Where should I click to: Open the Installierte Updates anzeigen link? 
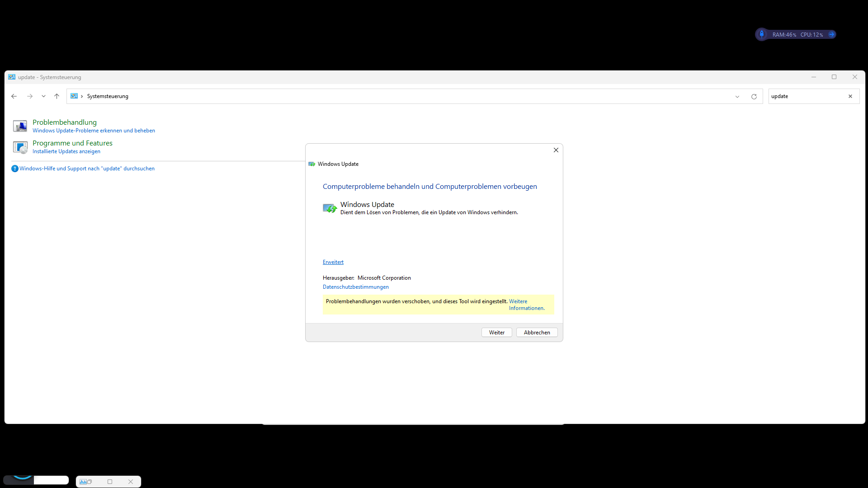click(x=66, y=151)
